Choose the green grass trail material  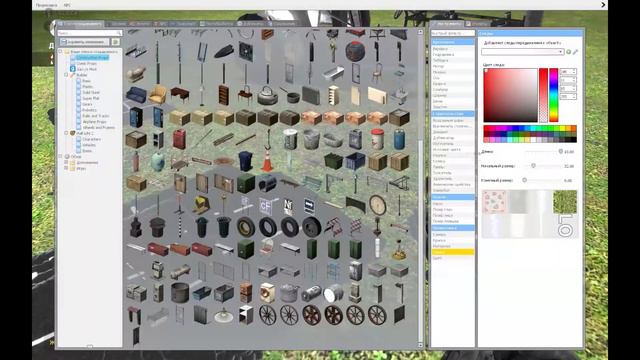(565, 202)
